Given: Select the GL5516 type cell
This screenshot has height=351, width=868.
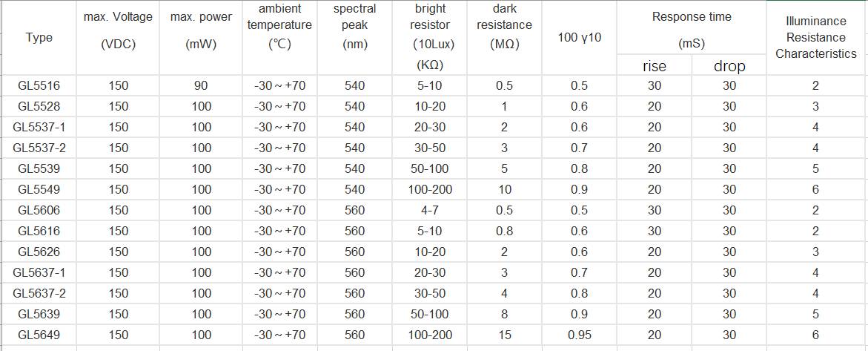Looking at the screenshot, I should (39, 85).
